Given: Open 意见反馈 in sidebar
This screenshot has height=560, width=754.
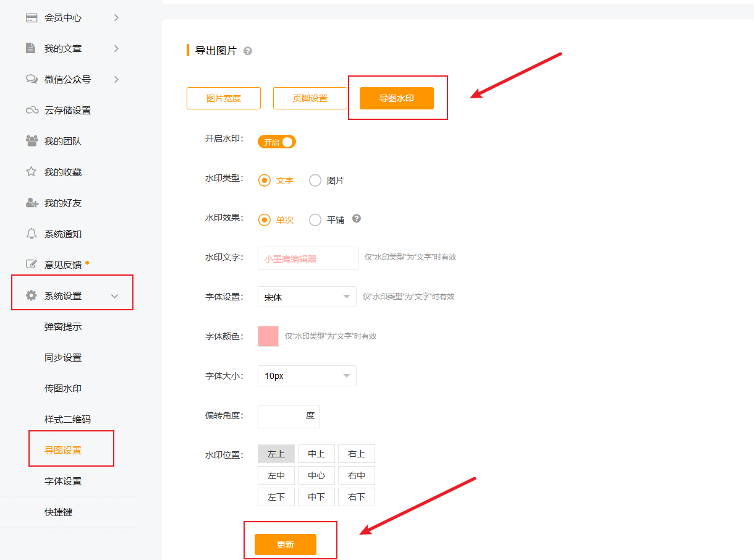Looking at the screenshot, I should pos(63,265).
